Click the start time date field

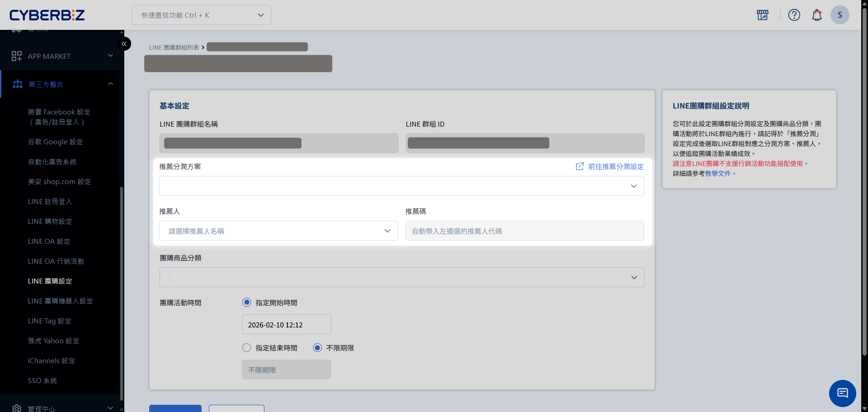pos(286,325)
